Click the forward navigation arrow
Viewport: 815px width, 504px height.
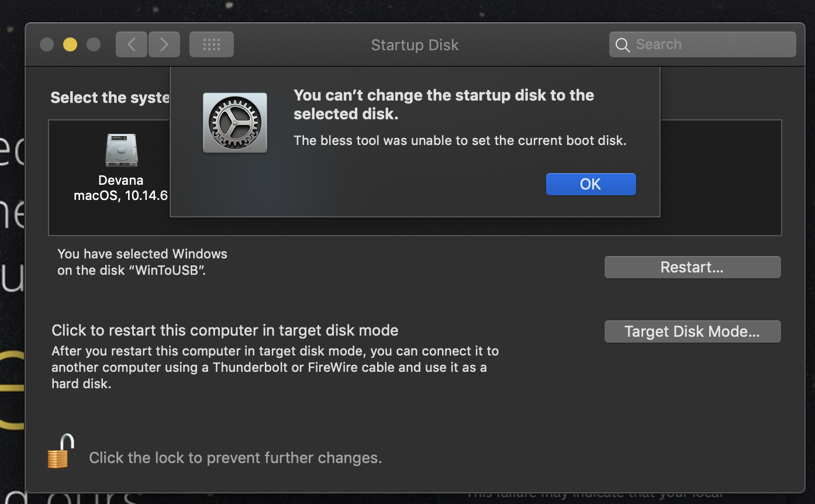(164, 45)
